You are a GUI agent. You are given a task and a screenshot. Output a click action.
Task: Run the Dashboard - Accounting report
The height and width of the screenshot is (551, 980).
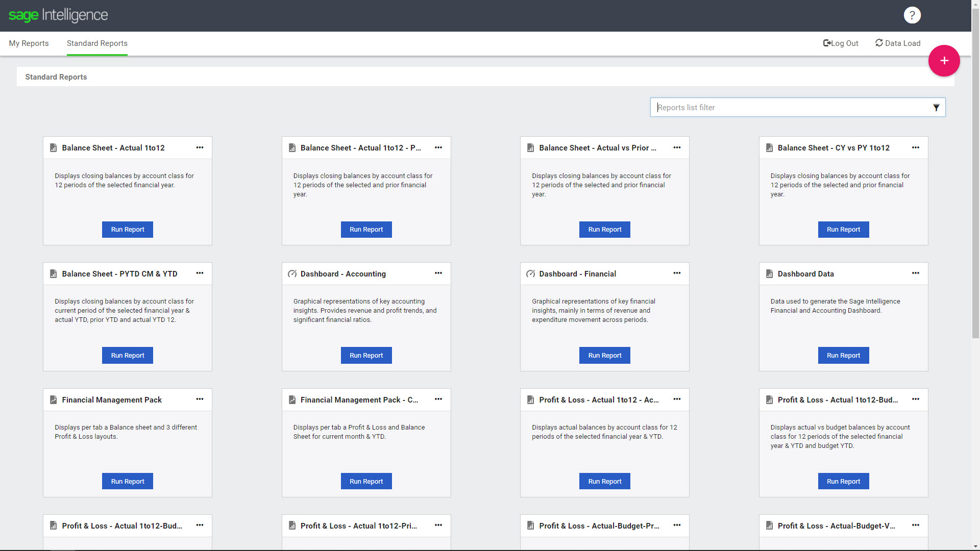coord(366,356)
